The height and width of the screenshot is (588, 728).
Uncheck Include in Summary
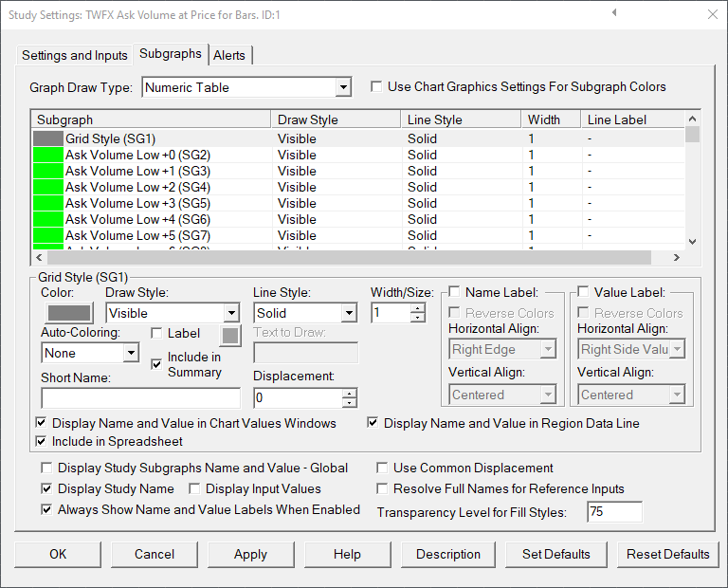point(157,364)
